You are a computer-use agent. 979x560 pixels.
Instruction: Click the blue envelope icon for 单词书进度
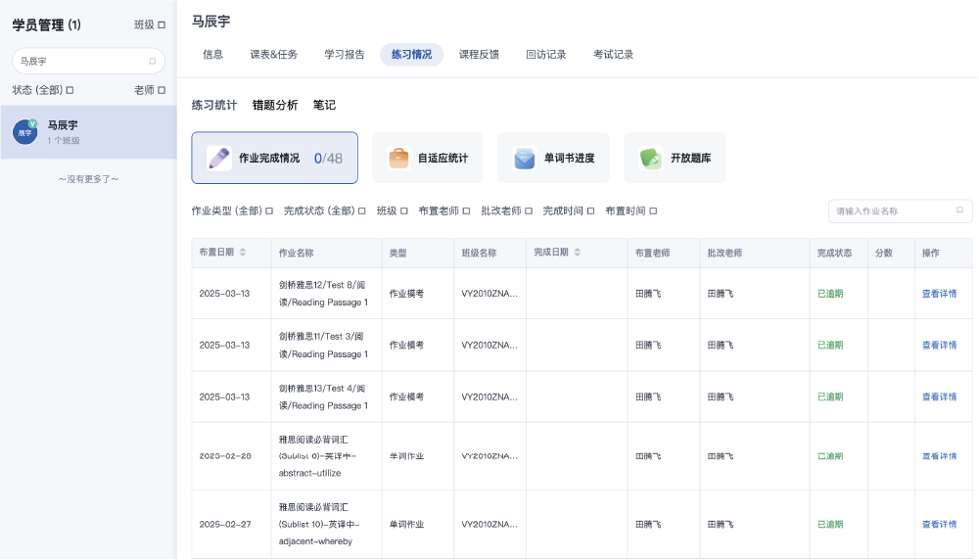[525, 158]
